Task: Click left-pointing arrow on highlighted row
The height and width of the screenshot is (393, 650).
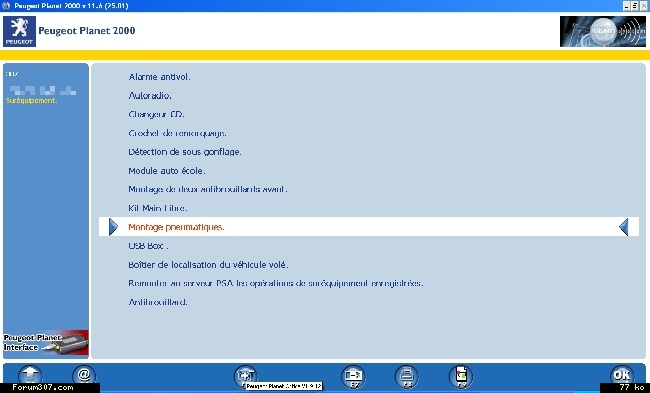Action: pos(623,227)
